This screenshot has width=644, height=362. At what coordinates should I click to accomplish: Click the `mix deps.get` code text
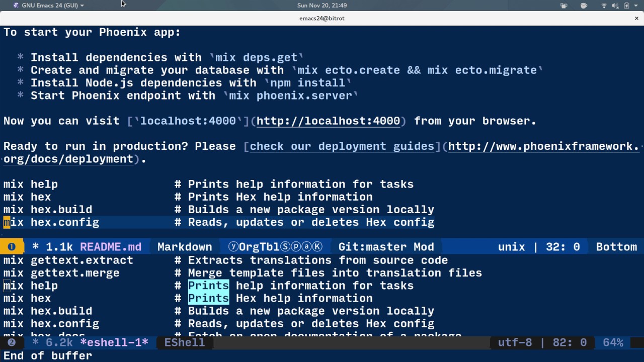pos(256,57)
